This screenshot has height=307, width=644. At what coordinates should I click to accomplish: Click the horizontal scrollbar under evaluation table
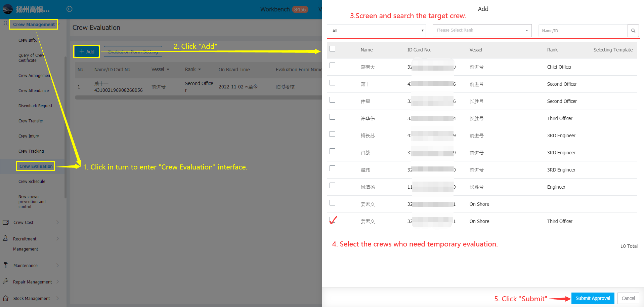(x=198, y=98)
